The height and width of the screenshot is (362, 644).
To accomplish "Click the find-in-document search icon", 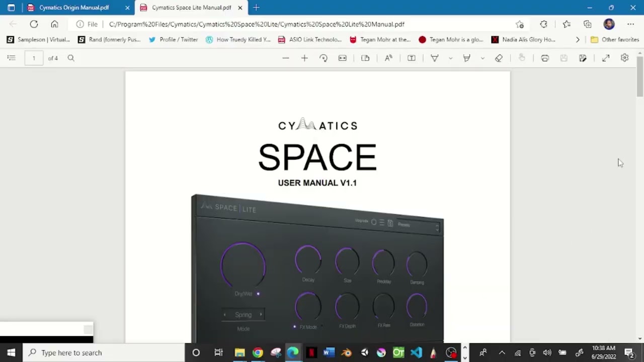I will point(71,58).
